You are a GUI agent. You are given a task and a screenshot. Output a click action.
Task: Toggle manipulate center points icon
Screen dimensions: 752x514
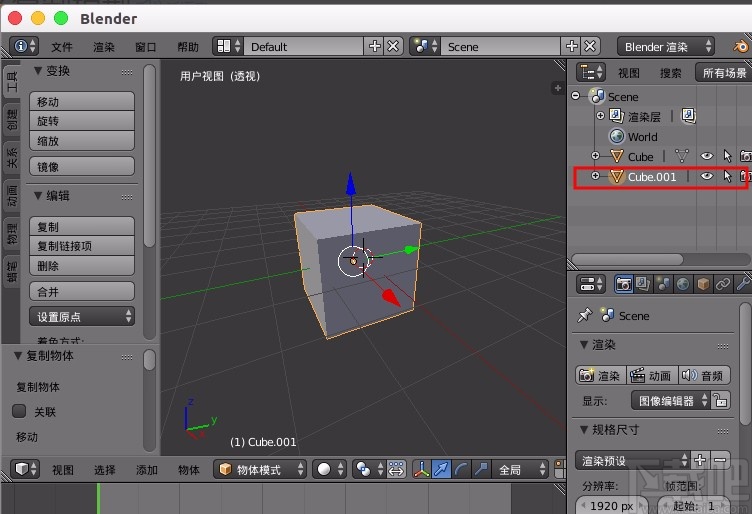[x=396, y=469]
